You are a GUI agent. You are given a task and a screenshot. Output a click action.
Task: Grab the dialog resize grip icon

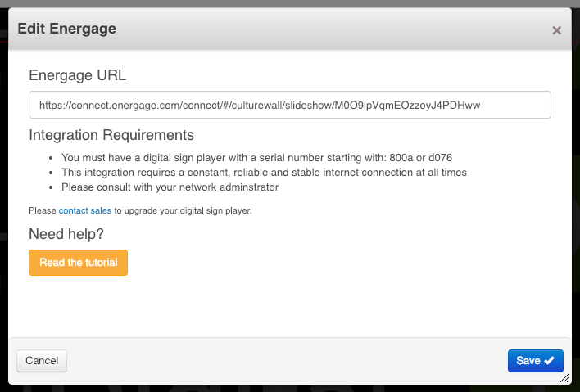564,378
